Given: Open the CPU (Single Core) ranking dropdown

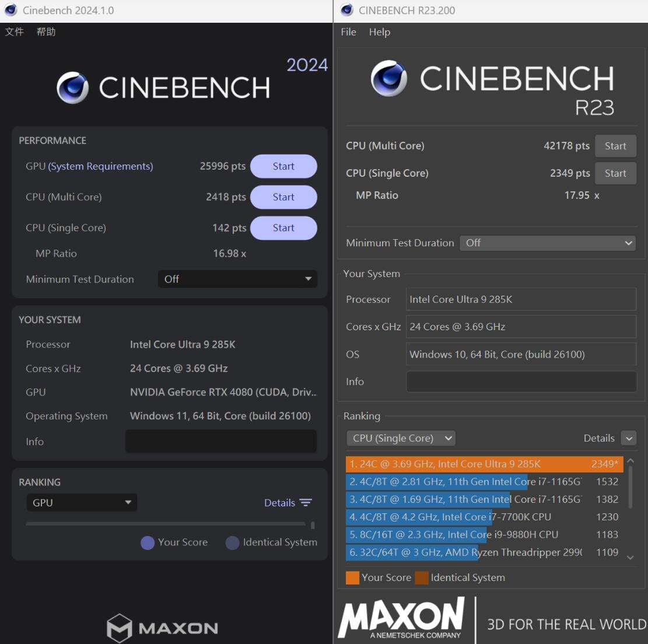Looking at the screenshot, I should click(x=401, y=437).
